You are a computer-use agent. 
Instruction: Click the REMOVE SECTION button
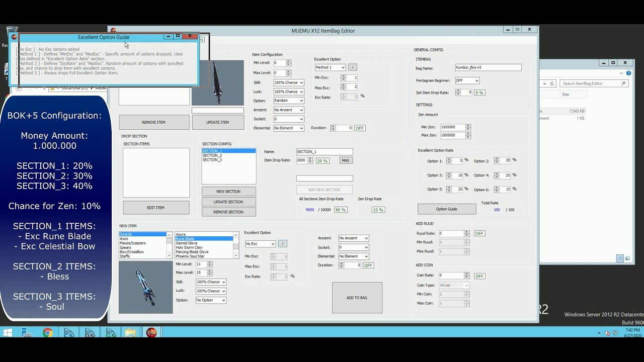[228, 212]
